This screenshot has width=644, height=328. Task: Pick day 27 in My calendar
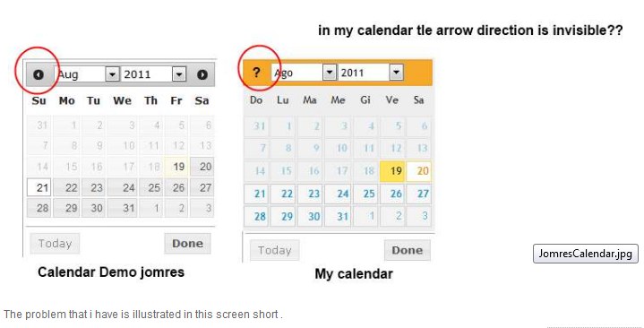[419, 194]
